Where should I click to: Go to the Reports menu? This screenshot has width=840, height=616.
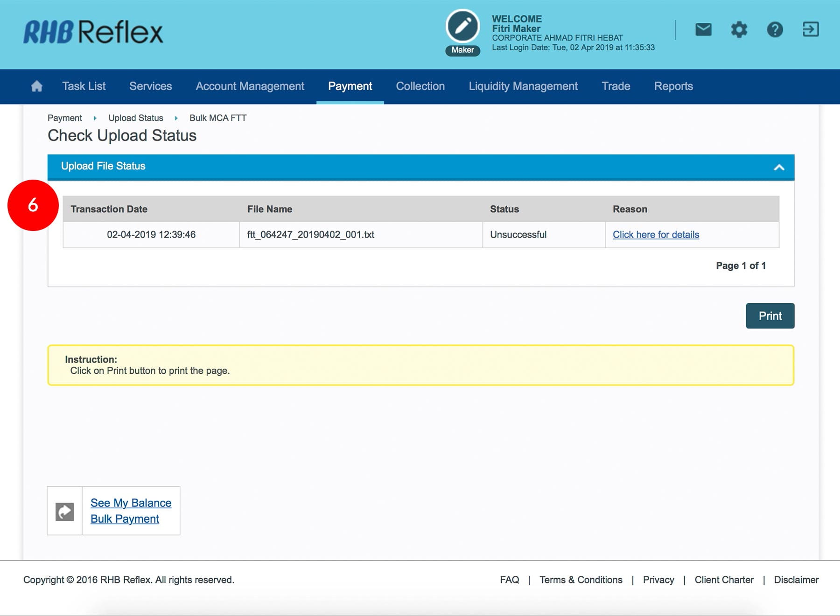pos(673,86)
